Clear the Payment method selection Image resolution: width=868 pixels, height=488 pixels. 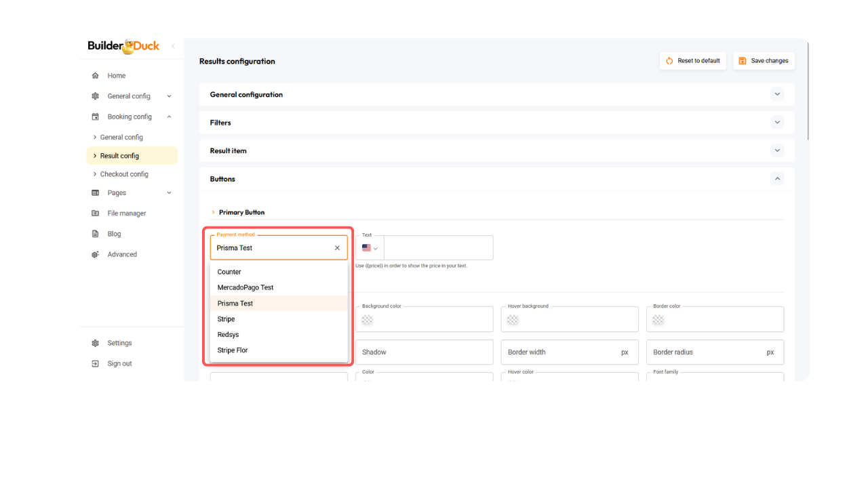pyautogui.click(x=337, y=248)
